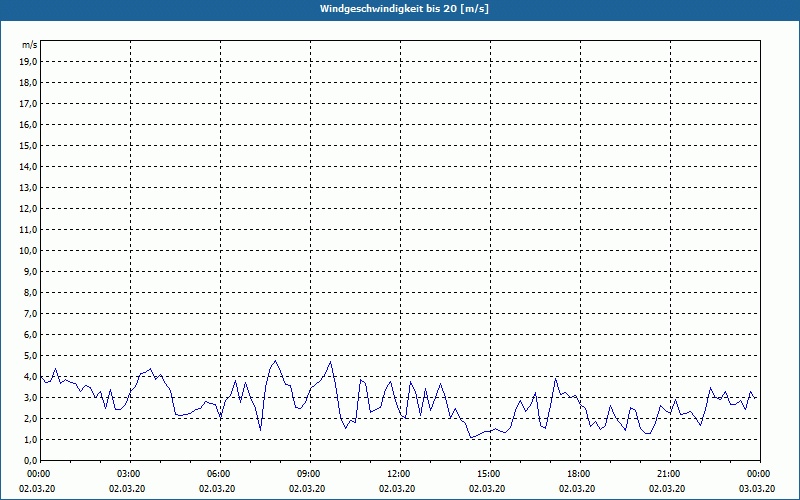Screen dimensions: 800x500
Task: Select the y-axis value "1,0"
Action: (x=30, y=439)
